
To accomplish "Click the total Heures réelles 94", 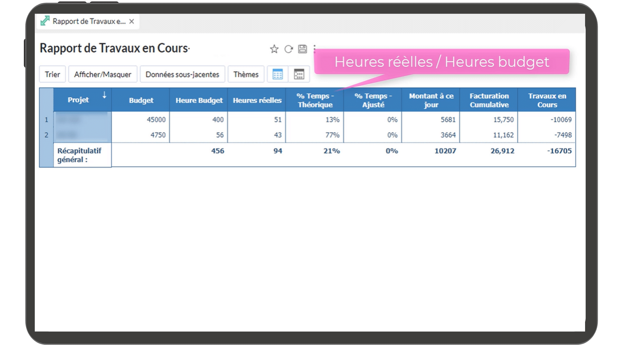I will click(278, 151).
